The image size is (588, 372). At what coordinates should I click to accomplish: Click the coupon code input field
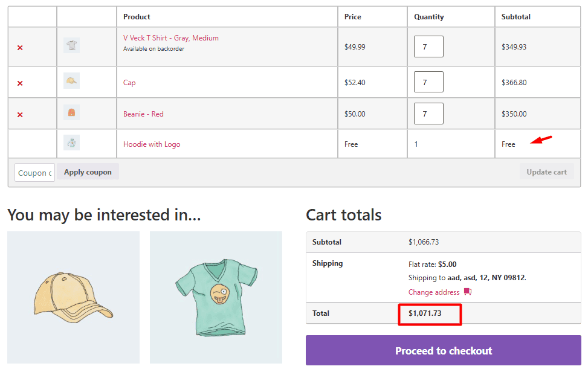pyautogui.click(x=34, y=173)
